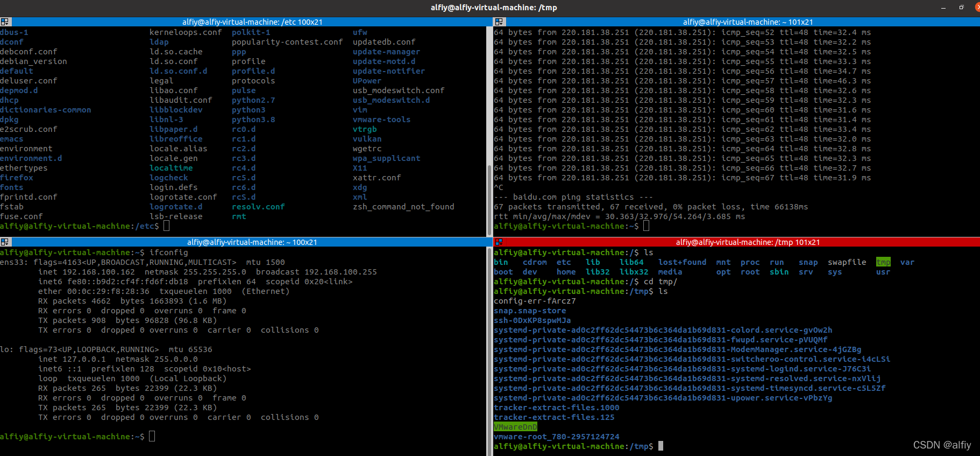Click the systemd-private ModemManager.service entry
The image size is (980, 456).
(677, 349)
